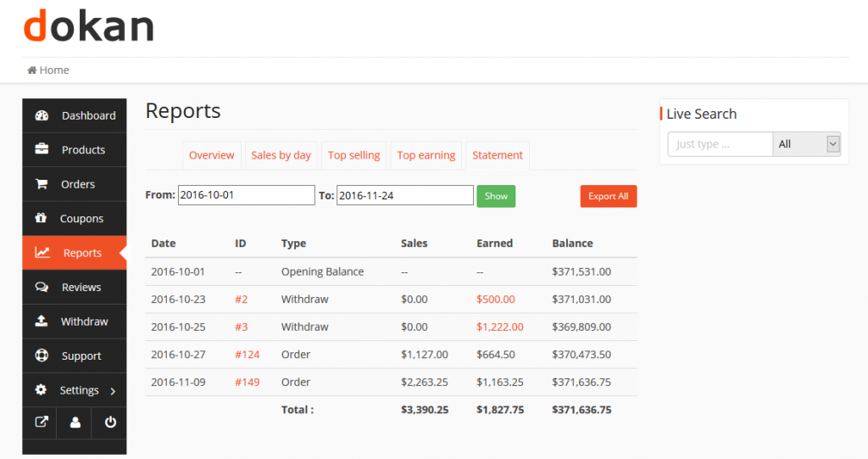Open Orders in the sidebar
Screen dimensions: 868x459
pos(75,184)
